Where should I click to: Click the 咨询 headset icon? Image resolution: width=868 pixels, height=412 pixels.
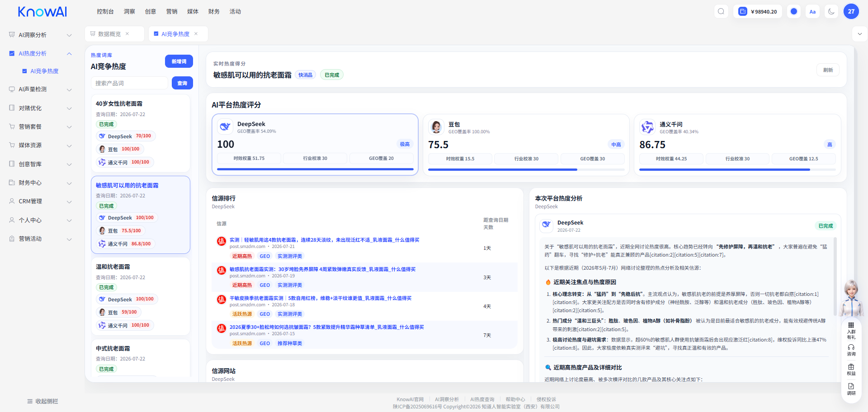tap(851, 350)
